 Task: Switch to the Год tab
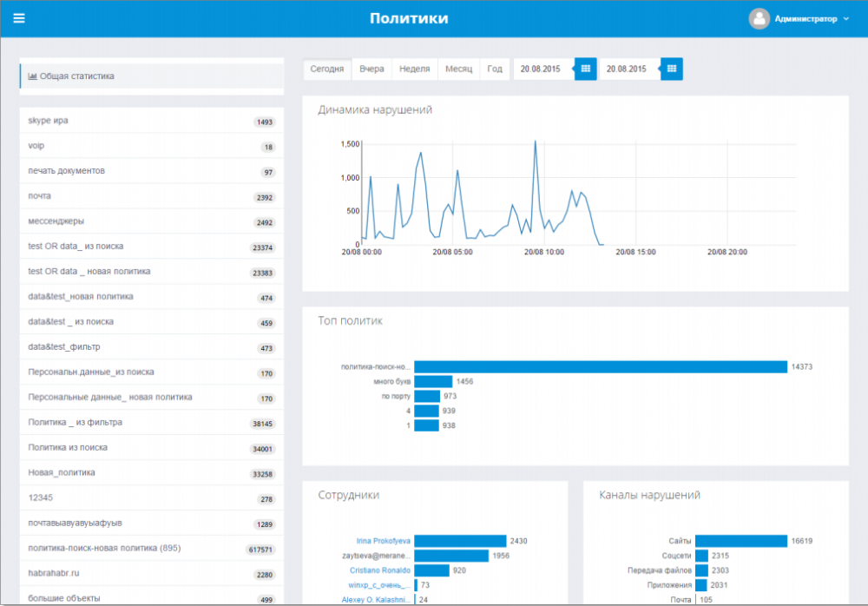pos(495,69)
